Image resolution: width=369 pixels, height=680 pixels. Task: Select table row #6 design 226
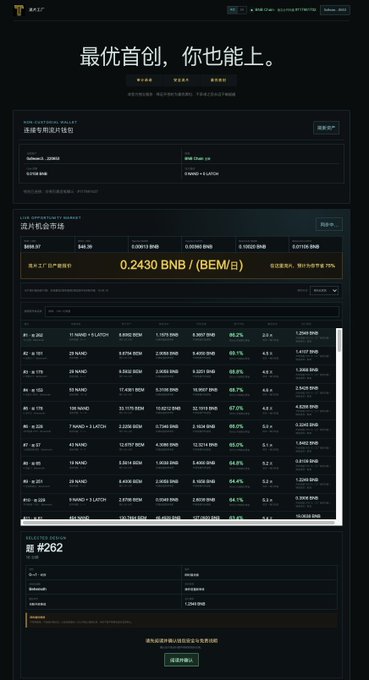point(178,428)
